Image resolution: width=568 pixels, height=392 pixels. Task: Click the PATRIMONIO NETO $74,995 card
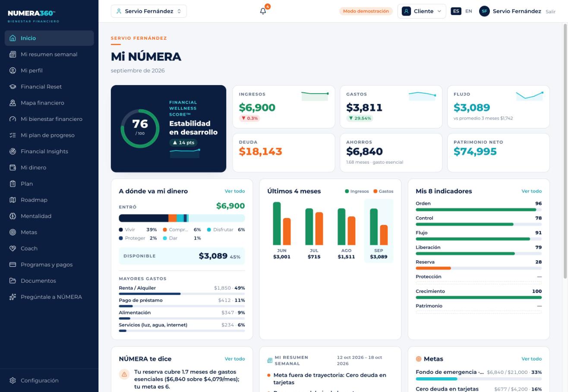click(x=498, y=153)
